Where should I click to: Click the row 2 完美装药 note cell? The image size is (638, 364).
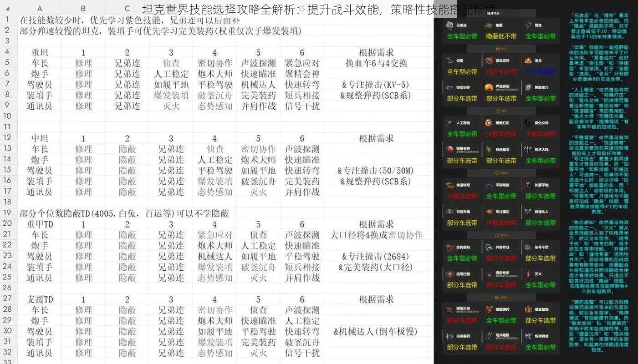pos(160,31)
